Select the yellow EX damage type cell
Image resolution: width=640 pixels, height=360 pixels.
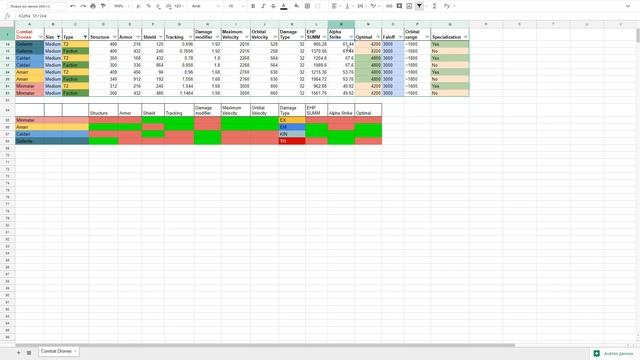(x=292, y=120)
